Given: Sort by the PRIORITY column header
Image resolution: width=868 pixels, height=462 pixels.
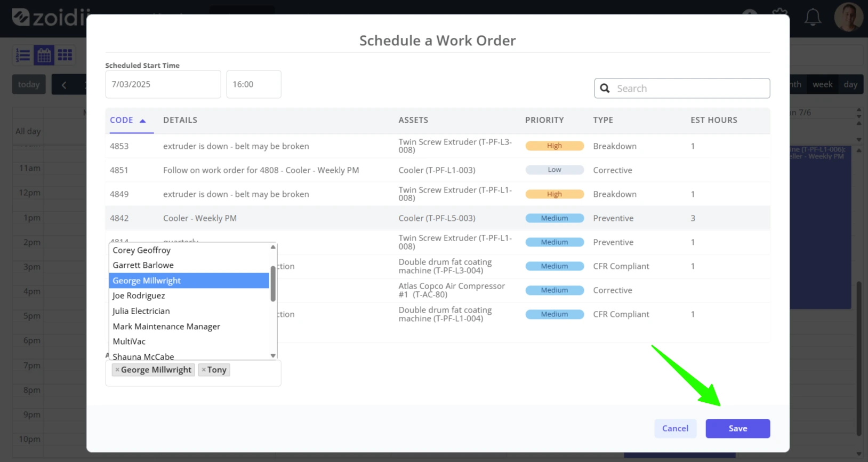Looking at the screenshot, I should click(x=544, y=120).
